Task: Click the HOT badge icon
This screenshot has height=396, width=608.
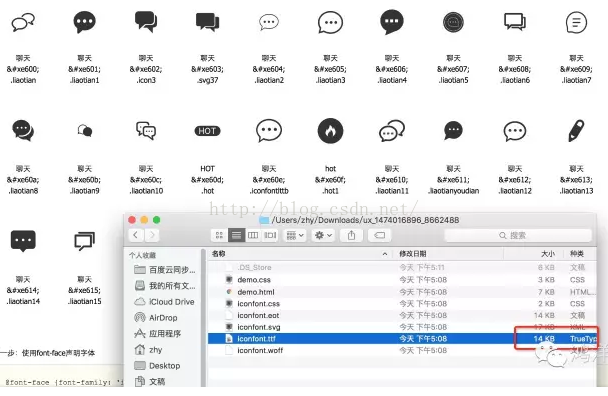Action: 207,131
